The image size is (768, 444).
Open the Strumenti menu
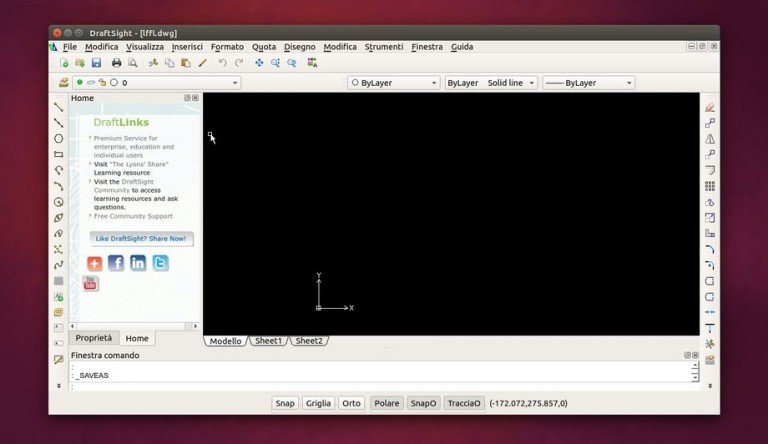click(384, 47)
